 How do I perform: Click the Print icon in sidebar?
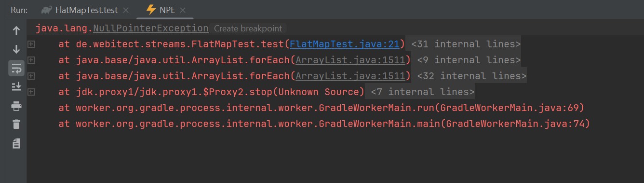pos(16,106)
